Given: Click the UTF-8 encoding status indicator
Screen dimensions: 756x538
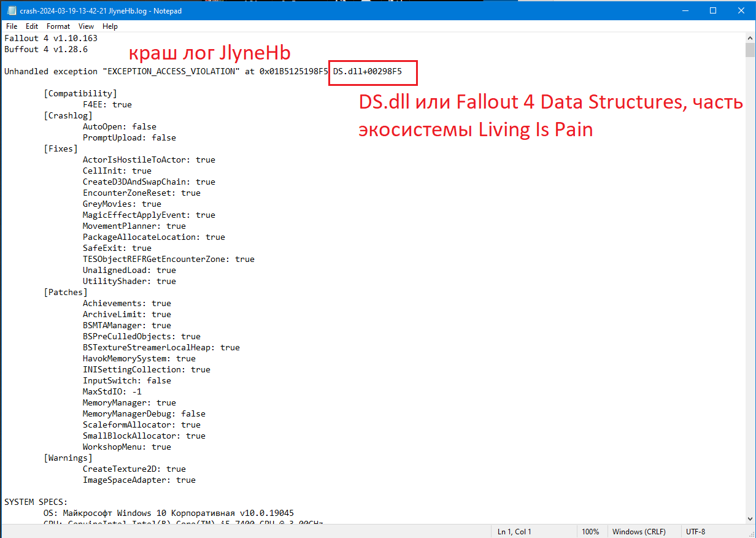Looking at the screenshot, I should pos(695,532).
